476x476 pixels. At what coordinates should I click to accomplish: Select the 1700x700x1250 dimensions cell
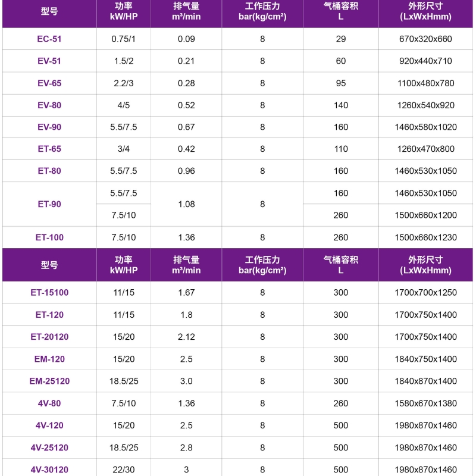(x=426, y=293)
